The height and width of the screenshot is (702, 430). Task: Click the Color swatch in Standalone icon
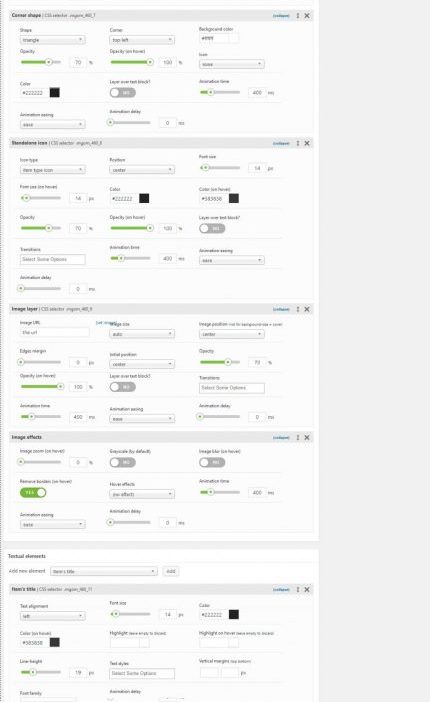tap(144, 198)
